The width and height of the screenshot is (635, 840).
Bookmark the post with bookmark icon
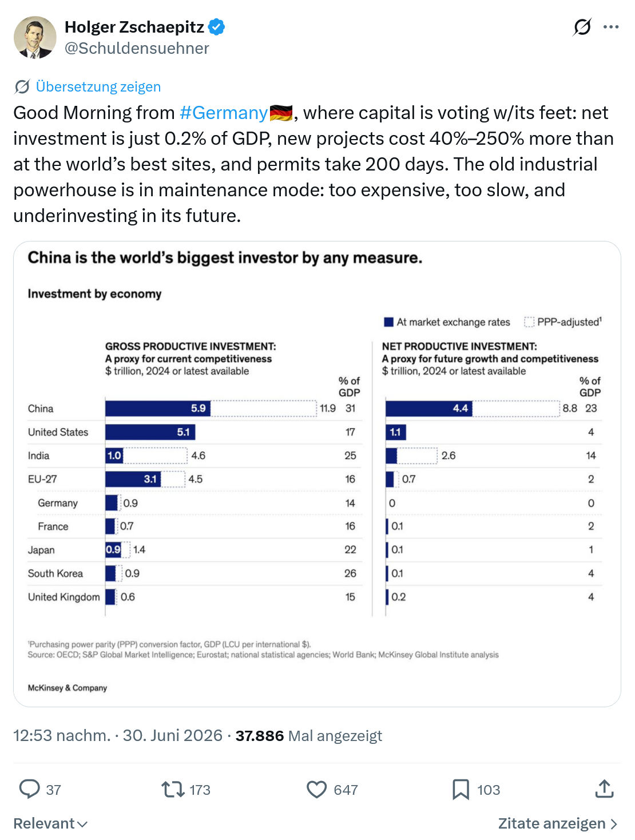coord(461,790)
